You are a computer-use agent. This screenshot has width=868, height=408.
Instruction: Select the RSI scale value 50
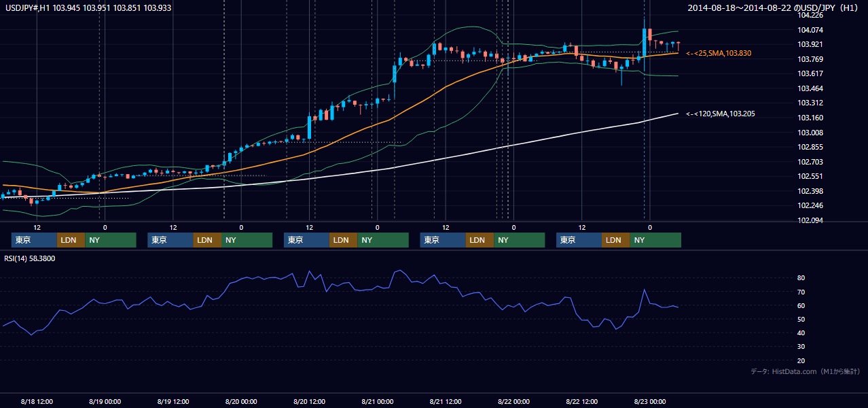pos(801,319)
